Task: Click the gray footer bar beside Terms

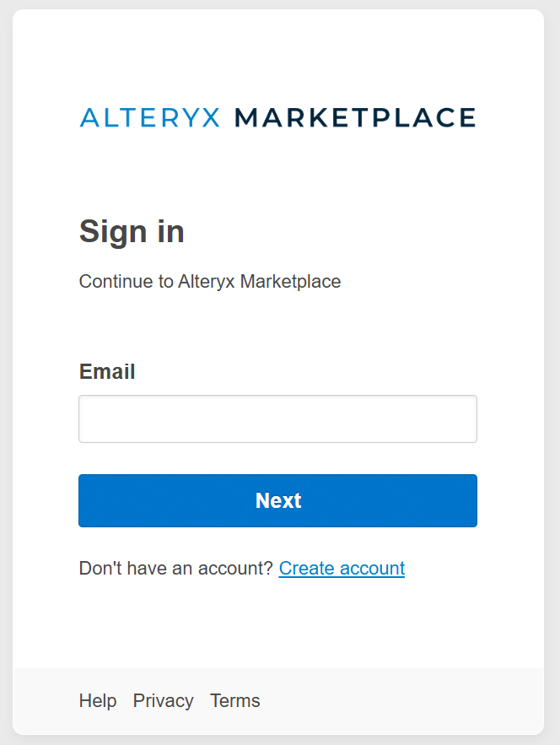Action: (x=396, y=700)
